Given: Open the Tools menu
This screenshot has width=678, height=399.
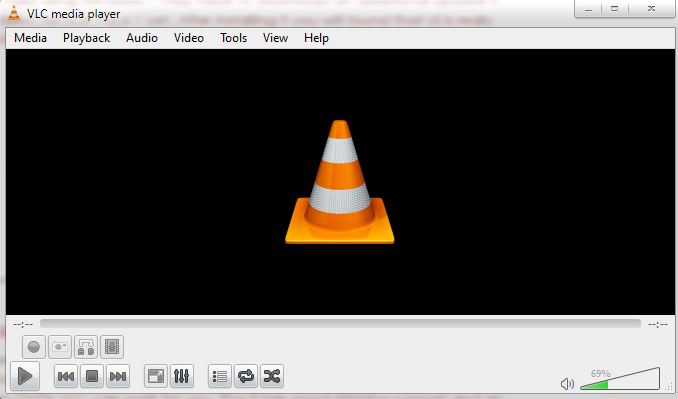Looking at the screenshot, I should tap(233, 38).
